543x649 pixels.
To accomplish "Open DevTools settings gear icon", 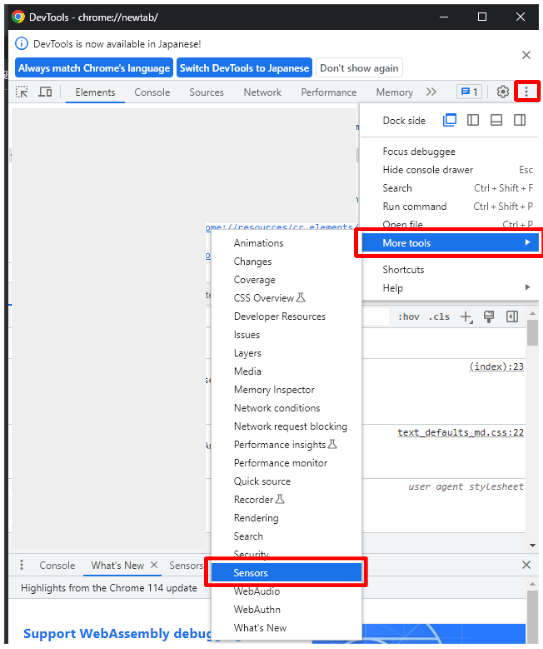I will tap(502, 92).
